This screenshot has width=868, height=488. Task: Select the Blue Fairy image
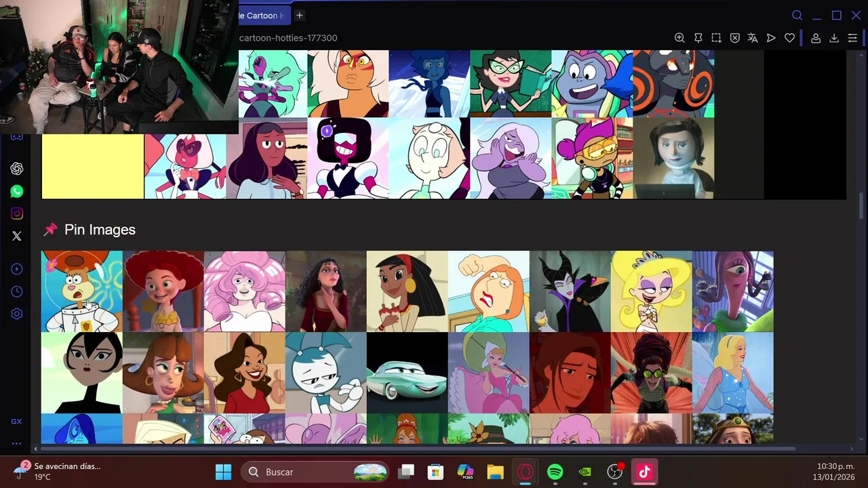pyautogui.click(x=733, y=373)
